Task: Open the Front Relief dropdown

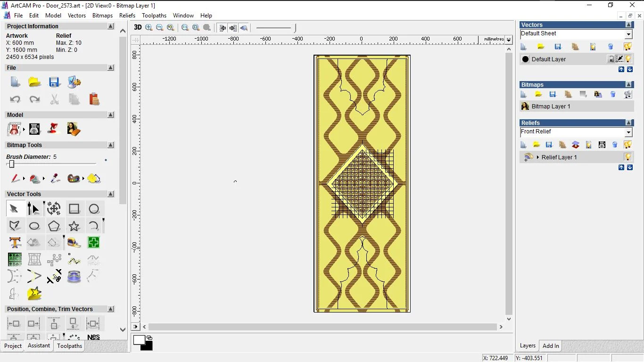Action: (x=628, y=132)
